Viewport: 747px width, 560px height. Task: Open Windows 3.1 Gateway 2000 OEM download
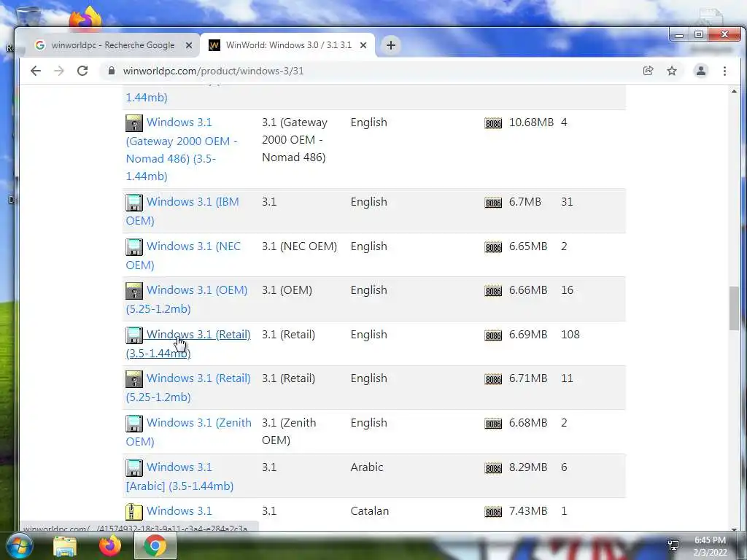(182, 149)
